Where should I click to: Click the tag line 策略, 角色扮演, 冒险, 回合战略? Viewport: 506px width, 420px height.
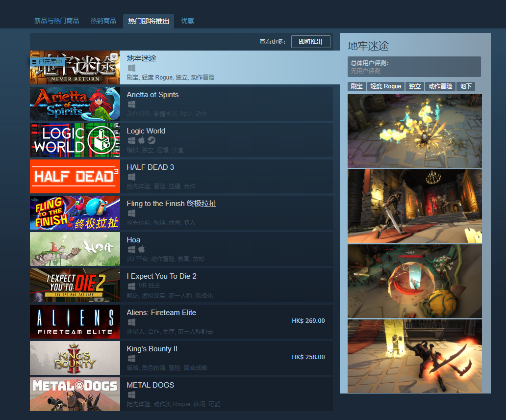[167, 367]
